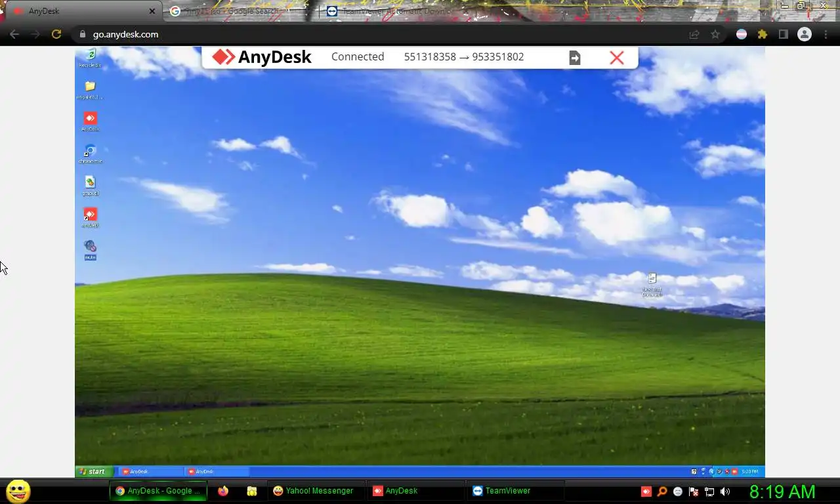Image resolution: width=840 pixels, height=504 pixels.
Task: Open the Chrome three-dot menu
Action: 826,34
